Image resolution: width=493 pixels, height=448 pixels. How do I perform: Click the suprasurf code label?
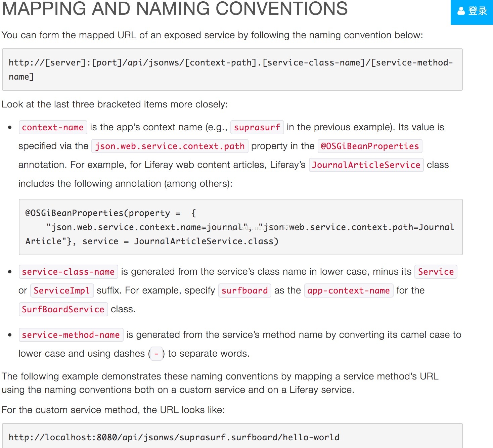257,127
